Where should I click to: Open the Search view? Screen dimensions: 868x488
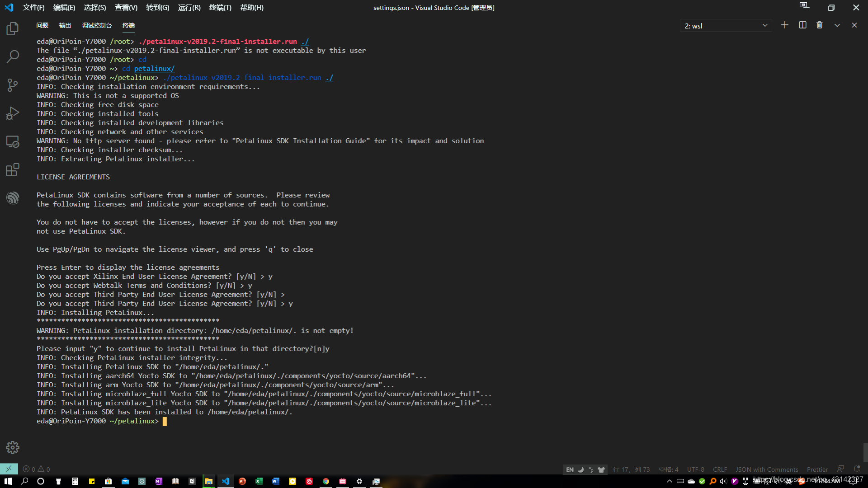[12, 56]
